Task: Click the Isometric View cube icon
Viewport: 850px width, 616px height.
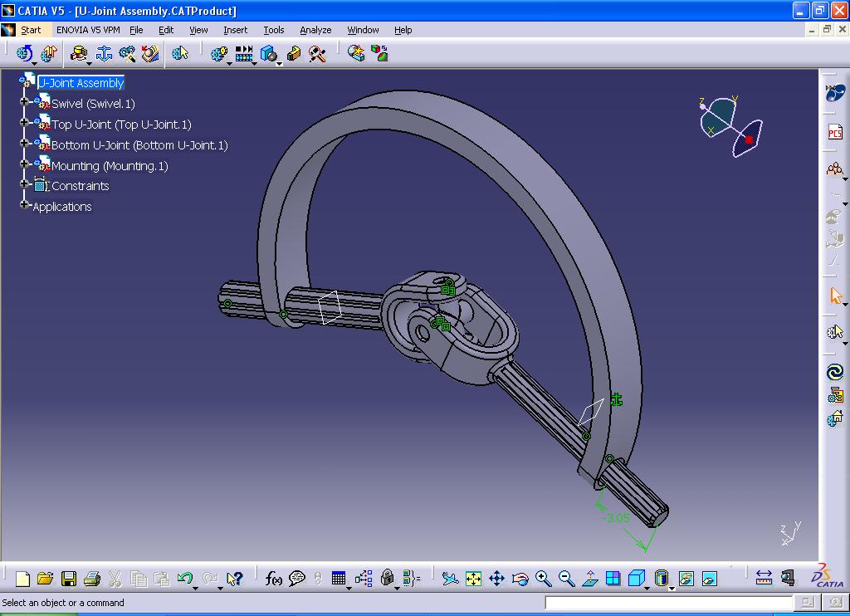Action: pos(635,579)
